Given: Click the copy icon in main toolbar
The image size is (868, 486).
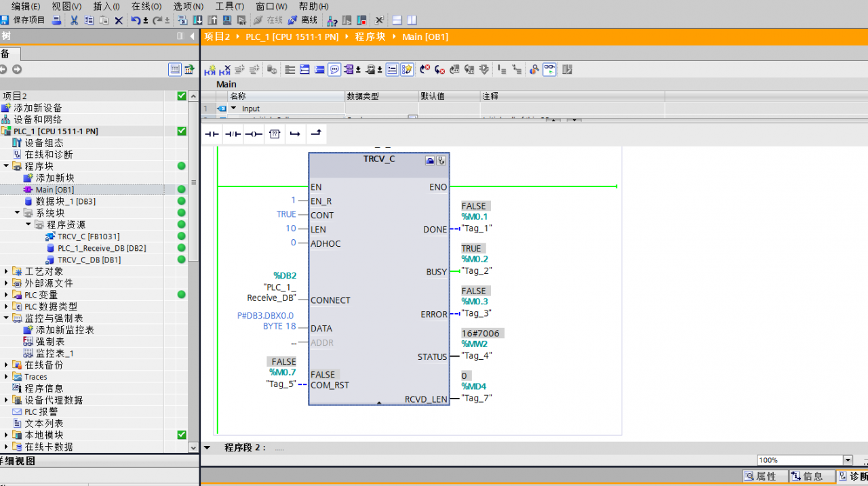Looking at the screenshot, I should click(x=89, y=20).
